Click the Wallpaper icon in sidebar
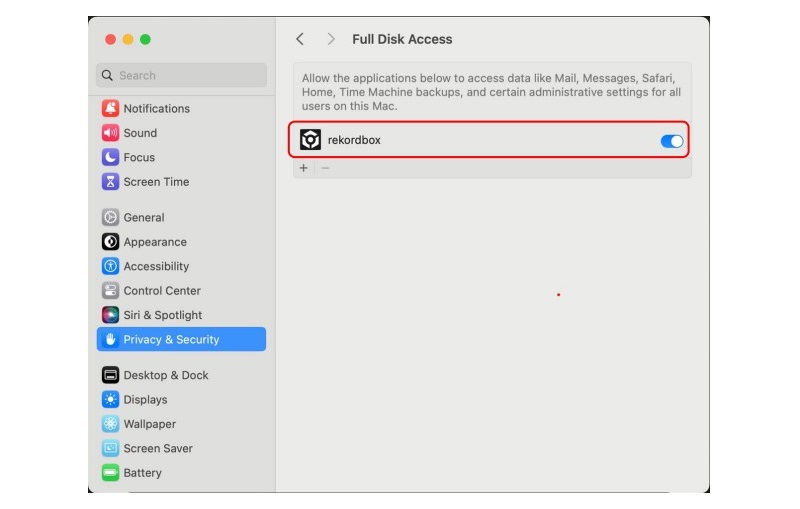 click(110, 424)
